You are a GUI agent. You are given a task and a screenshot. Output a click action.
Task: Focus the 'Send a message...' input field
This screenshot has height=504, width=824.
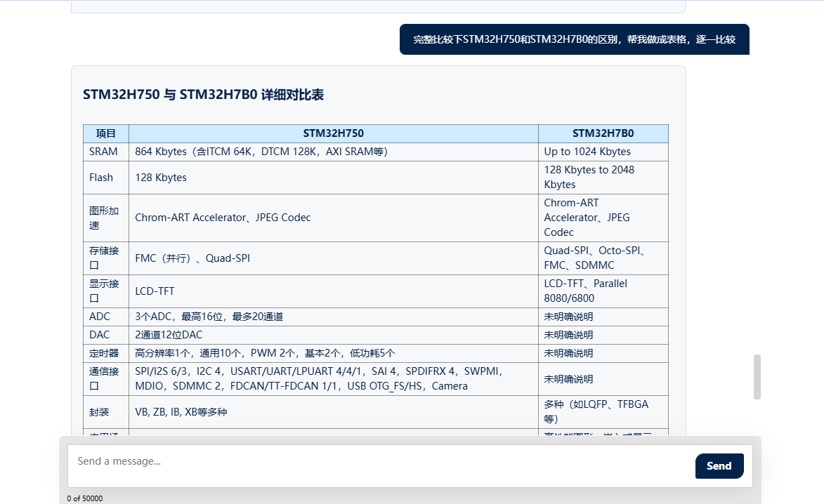coord(379,462)
